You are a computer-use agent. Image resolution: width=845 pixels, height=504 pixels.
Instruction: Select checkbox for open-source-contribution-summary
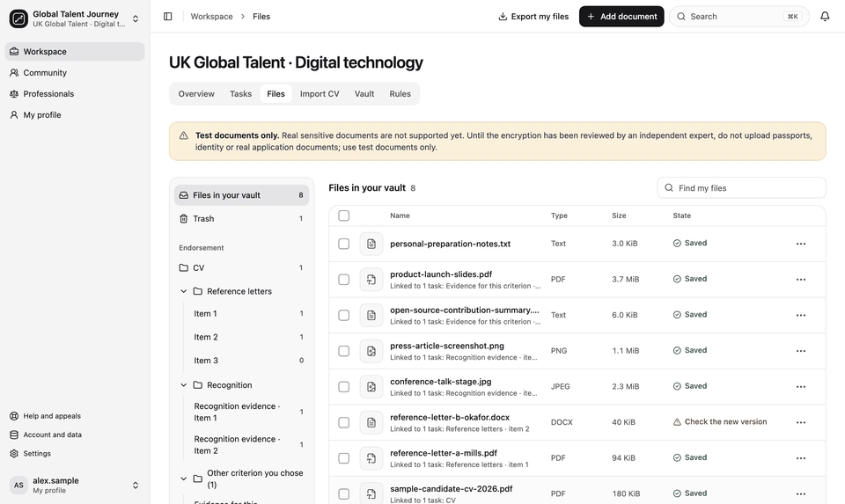tap(344, 316)
